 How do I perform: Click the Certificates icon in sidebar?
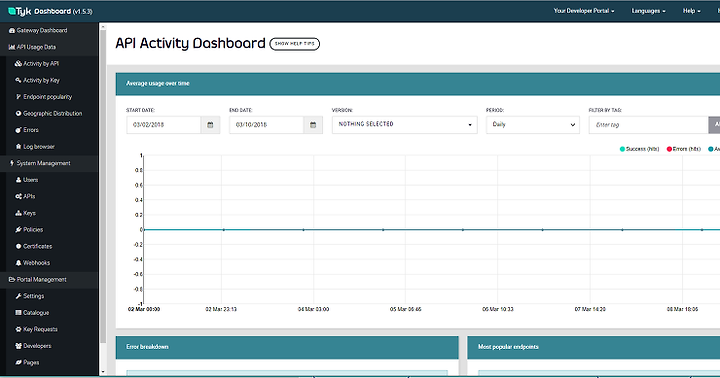(18, 246)
